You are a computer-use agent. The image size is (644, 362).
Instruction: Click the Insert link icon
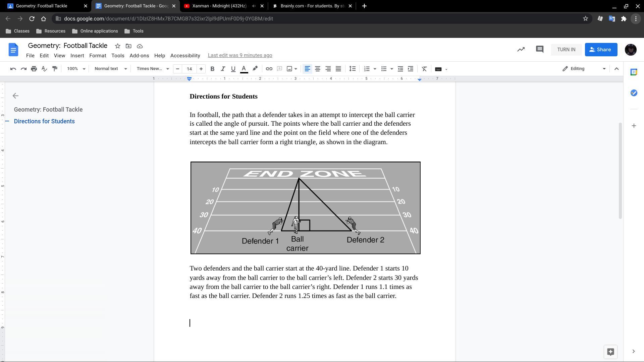tap(269, 69)
